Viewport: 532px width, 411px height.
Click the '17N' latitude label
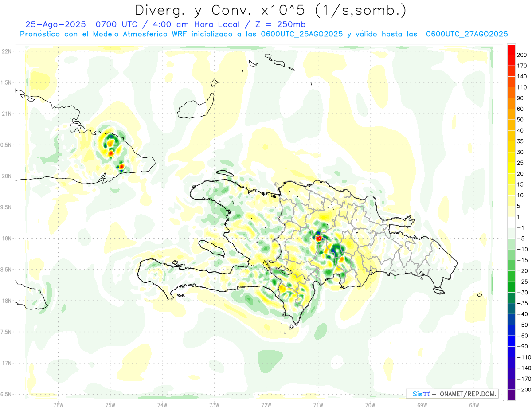[6, 363]
